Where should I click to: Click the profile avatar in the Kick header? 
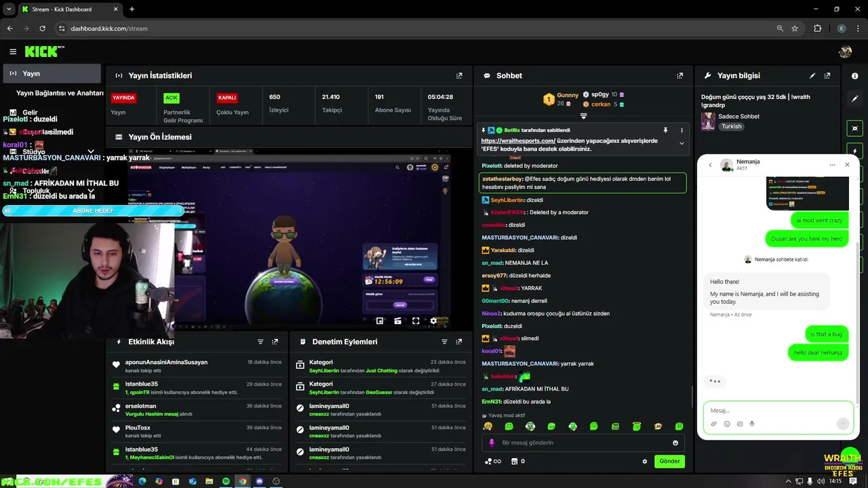845,52
